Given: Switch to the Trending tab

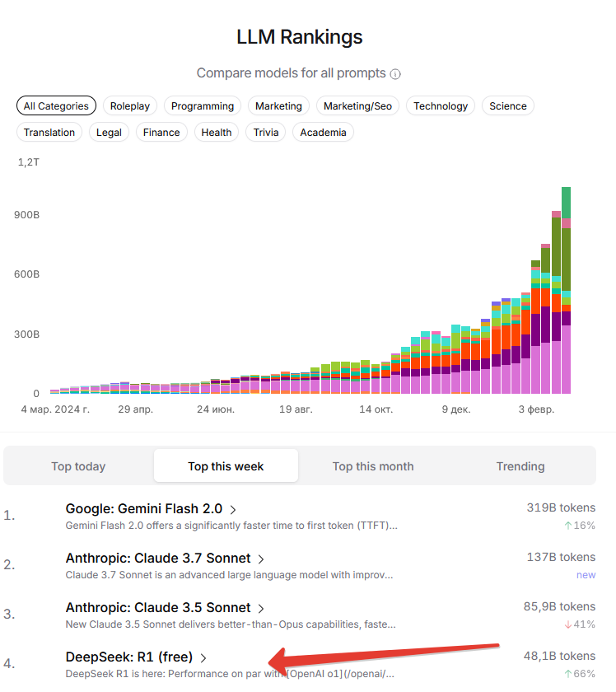Looking at the screenshot, I should pos(520,466).
